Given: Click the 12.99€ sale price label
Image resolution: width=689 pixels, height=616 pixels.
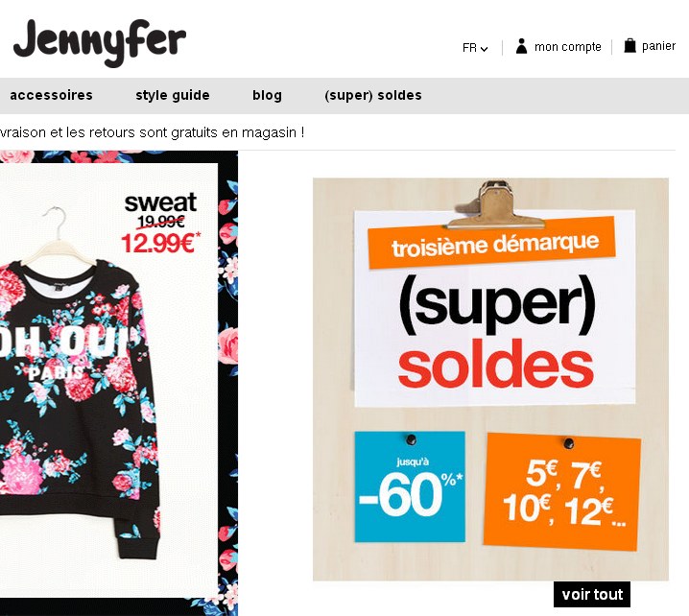Looking at the screenshot, I should point(160,243).
